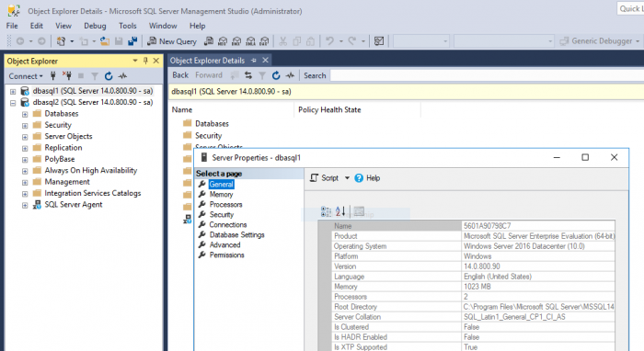Click the New Project toolbar icon
This screenshot has height=351, width=644.
point(62,41)
